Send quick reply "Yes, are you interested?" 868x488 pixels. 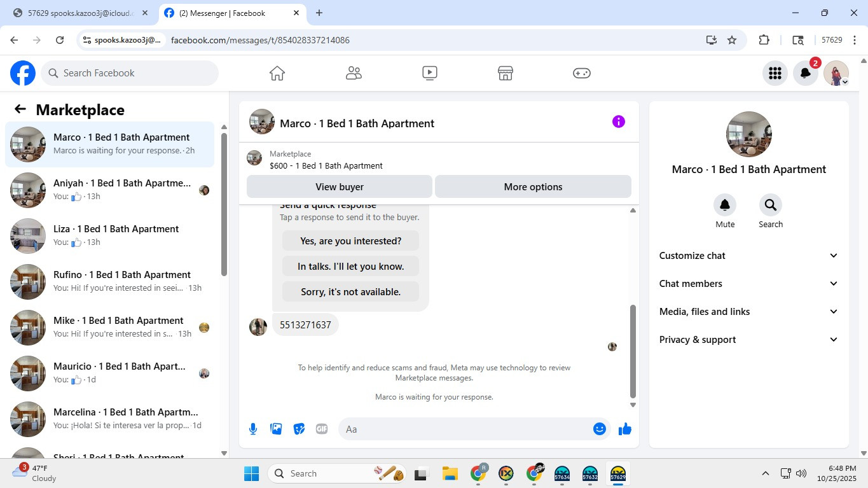click(351, 241)
